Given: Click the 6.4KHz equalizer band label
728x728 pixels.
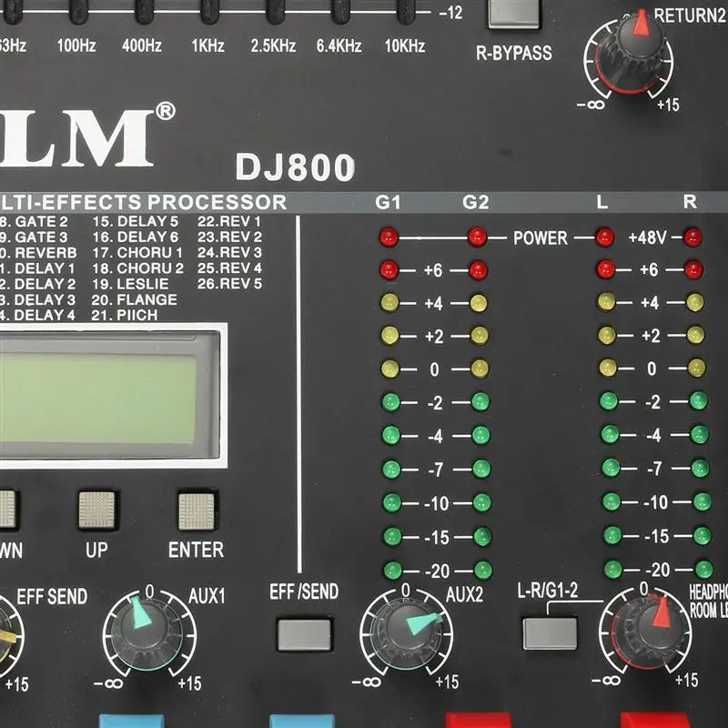Looking at the screenshot, I should click(x=339, y=46).
